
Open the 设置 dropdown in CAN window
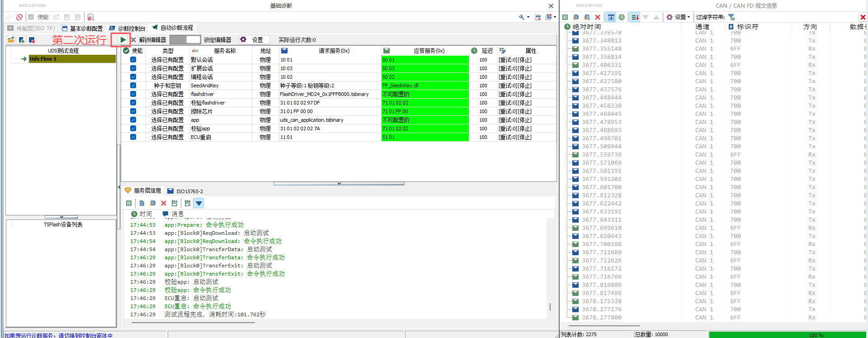click(x=678, y=17)
